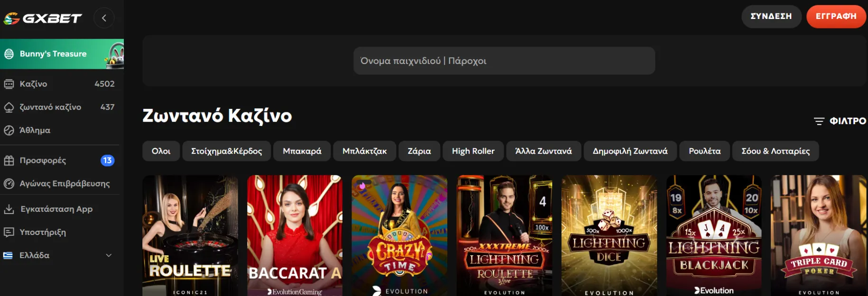The image size is (868, 296).
Task: Click the Αγώνας Επιβράβευσης icon
Action: pos(9,184)
